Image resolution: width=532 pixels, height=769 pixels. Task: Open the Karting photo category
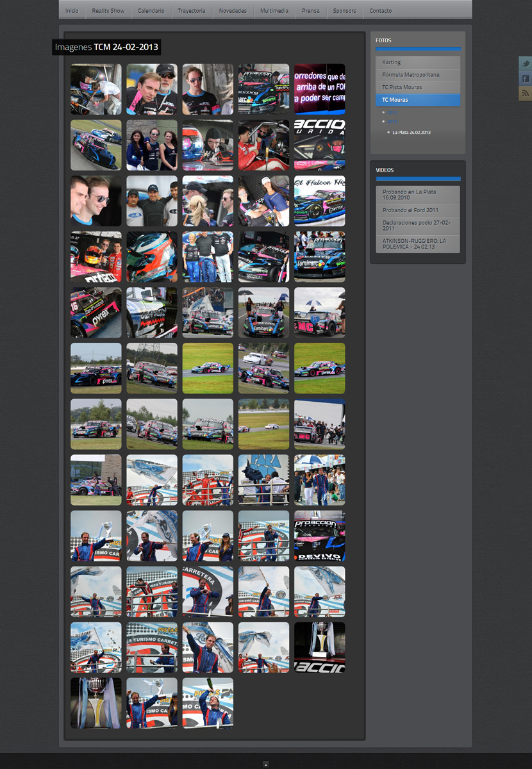point(417,62)
